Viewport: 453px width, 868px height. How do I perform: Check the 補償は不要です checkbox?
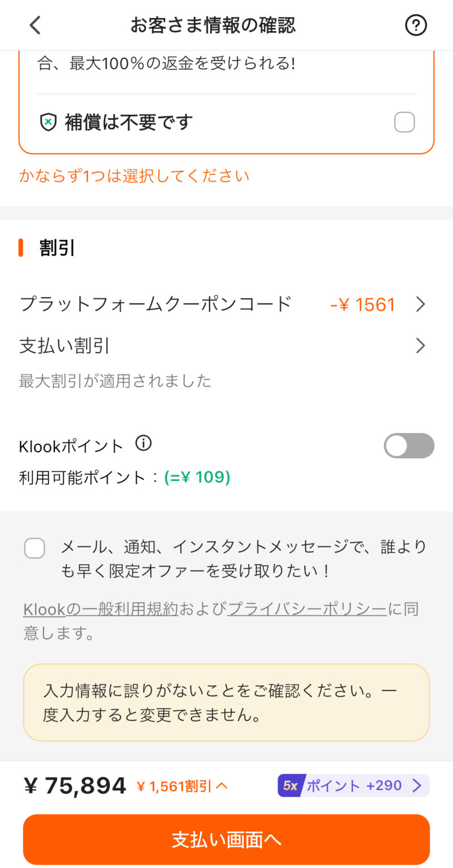click(x=404, y=122)
